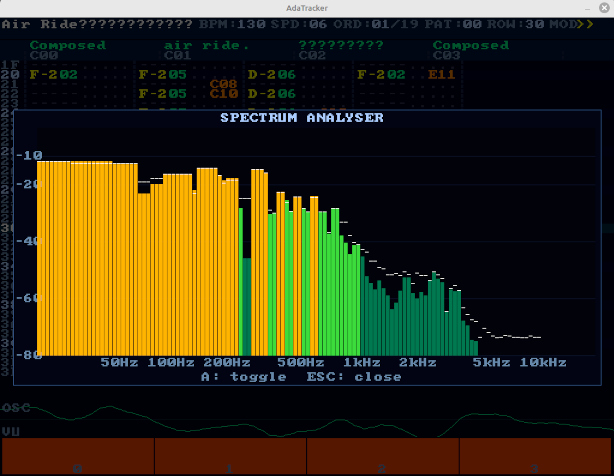
Task: Select the SPD:06 speed readout
Action: pos(299,24)
